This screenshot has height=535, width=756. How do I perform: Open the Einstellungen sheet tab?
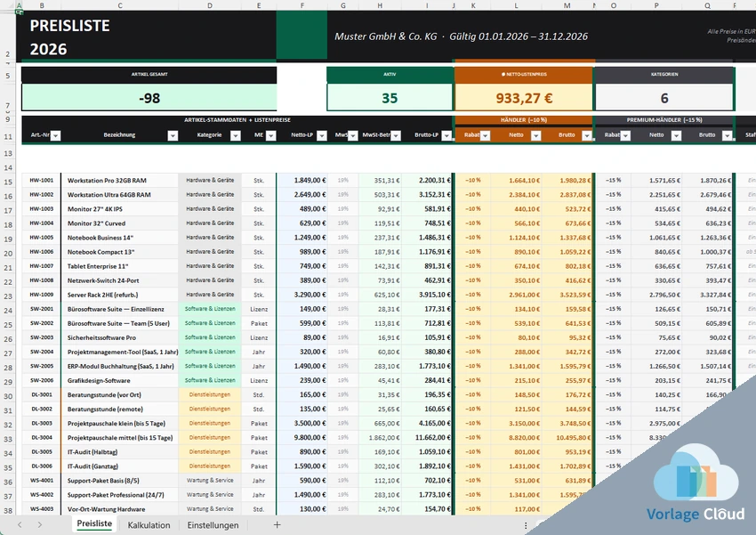[213, 525]
